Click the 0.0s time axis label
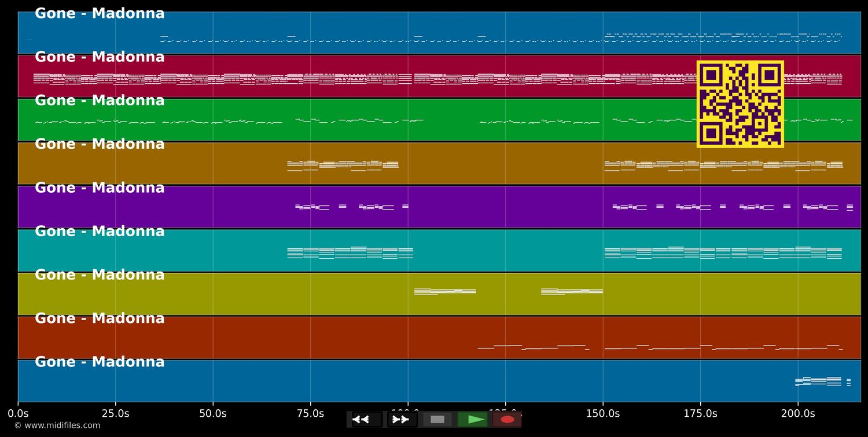The width and height of the screenshot is (868, 437). (18, 414)
